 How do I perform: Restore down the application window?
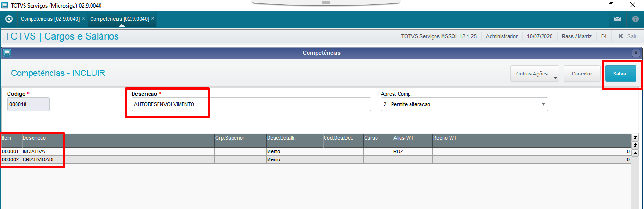[611, 5]
